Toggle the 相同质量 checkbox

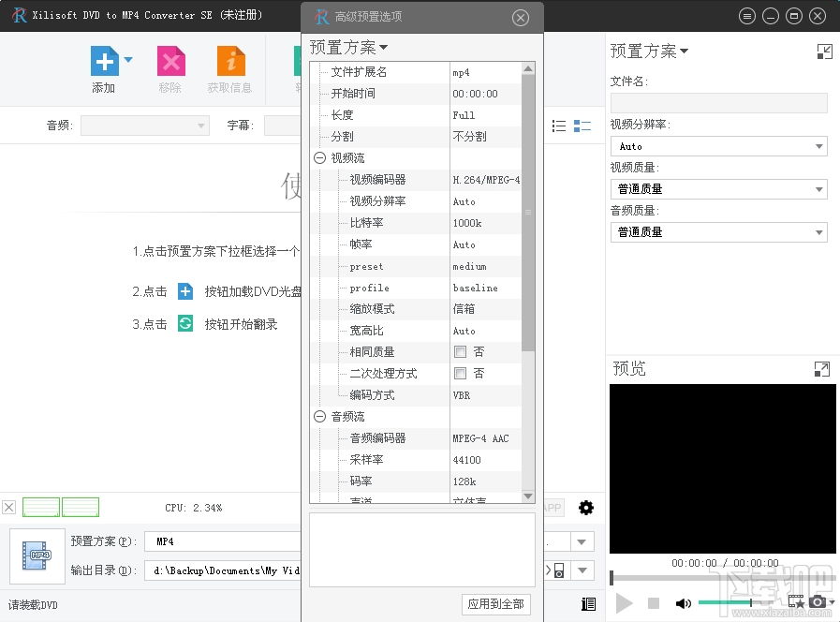(x=460, y=352)
